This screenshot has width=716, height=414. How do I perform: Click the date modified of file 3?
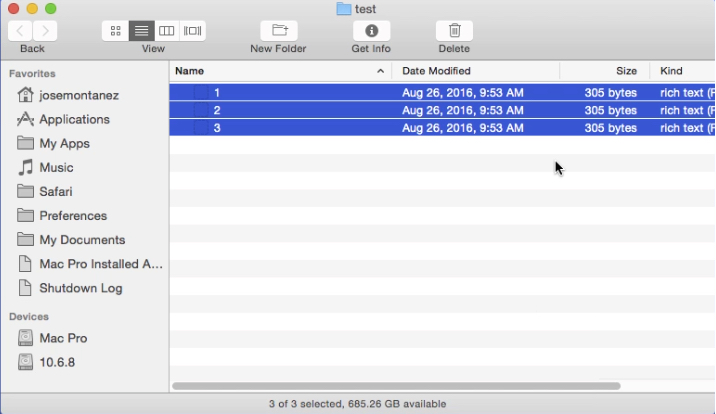(x=463, y=128)
